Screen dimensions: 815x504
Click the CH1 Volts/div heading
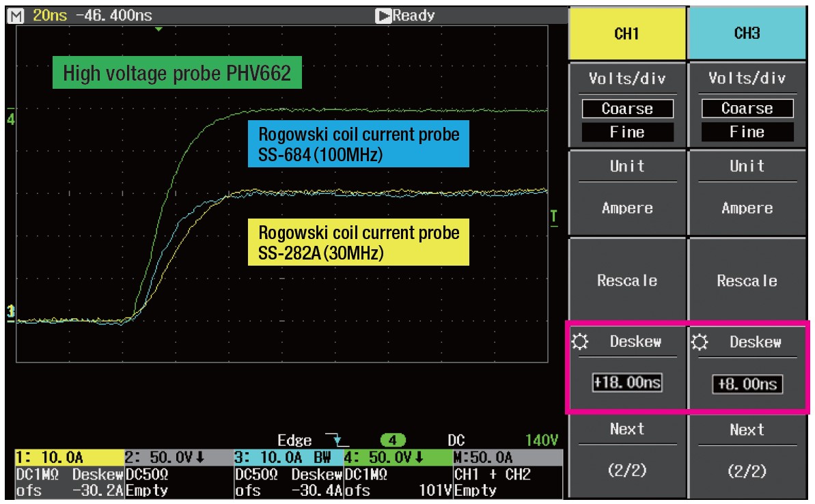[x=627, y=79]
